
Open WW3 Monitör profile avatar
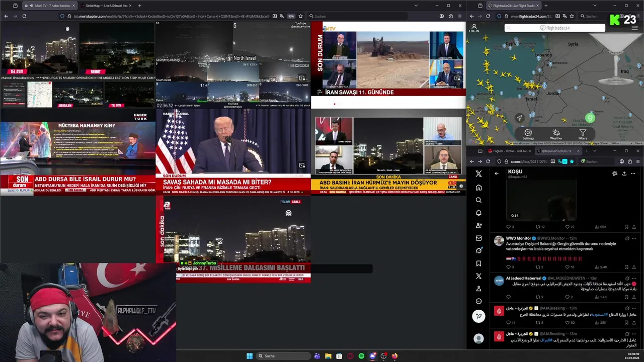(x=499, y=241)
